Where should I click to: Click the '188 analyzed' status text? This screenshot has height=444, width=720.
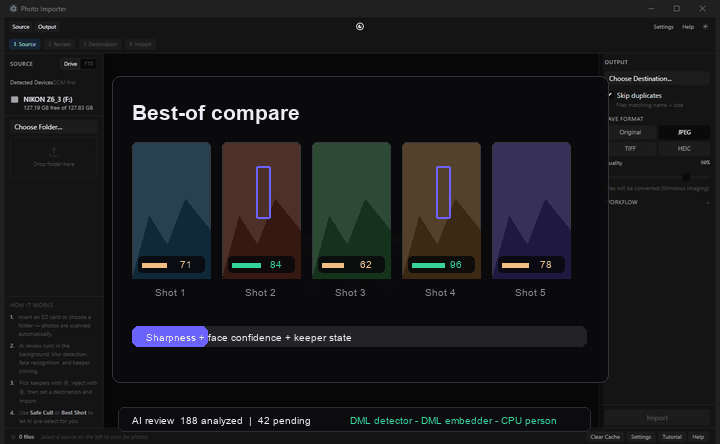coord(211,421)
